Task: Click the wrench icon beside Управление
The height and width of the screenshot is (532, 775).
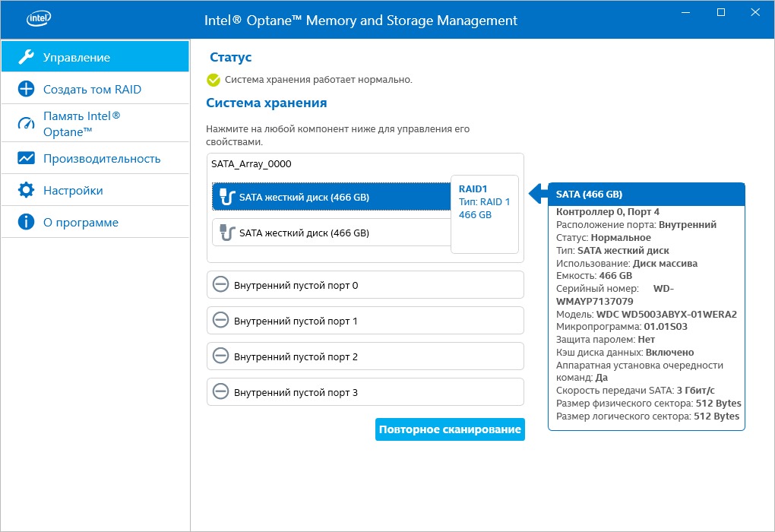Action: coord(26,57)
